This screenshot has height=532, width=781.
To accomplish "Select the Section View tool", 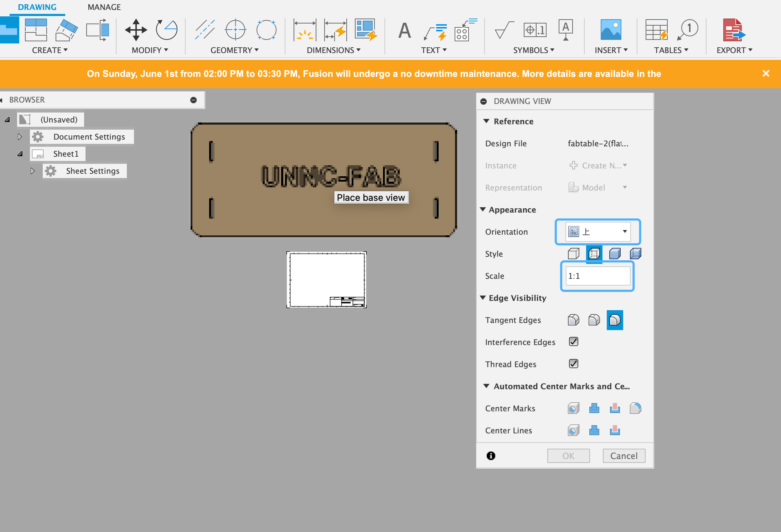I will [67, 30].
